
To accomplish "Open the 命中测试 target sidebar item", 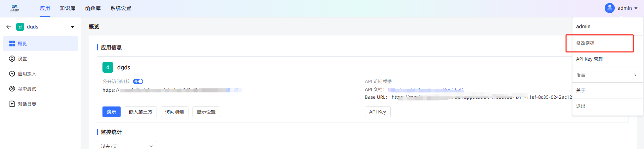I will pyautogui.click(x=40, y=89).
